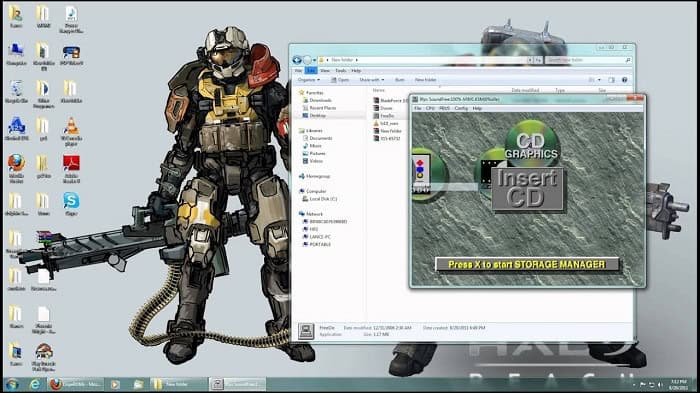Viewport: 700px width, 393px height.
Task: Click the New folder toolbar button
Action: click(x=425, y=80)
